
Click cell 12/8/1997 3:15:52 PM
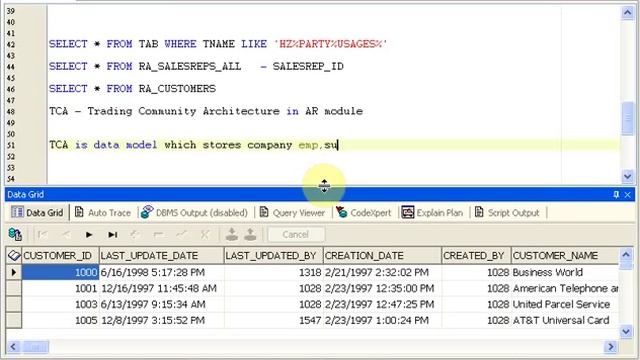click(x=162, y=320)
